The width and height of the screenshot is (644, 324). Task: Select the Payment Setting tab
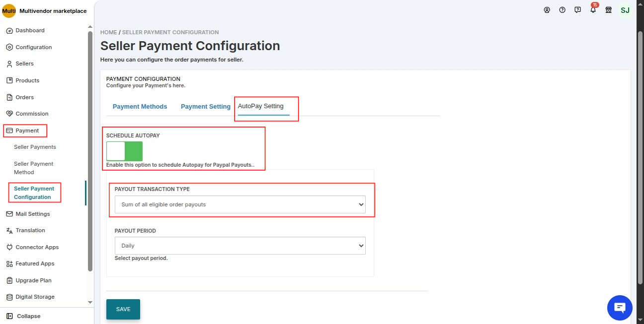point(205,107)
